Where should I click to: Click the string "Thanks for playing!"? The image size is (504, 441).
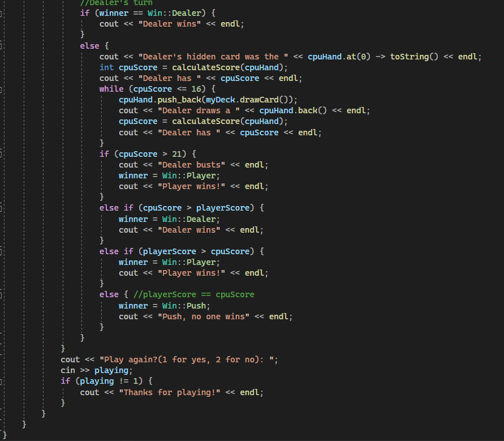[x=169, y=392]
